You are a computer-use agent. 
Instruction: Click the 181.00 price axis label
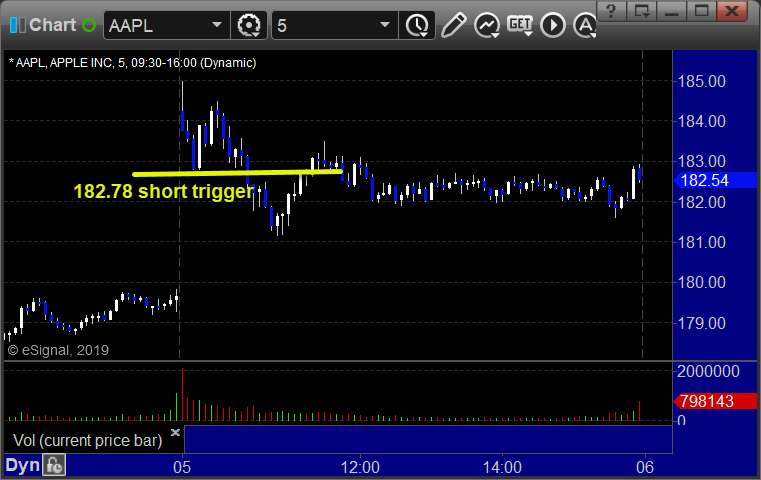coord(701,242)
